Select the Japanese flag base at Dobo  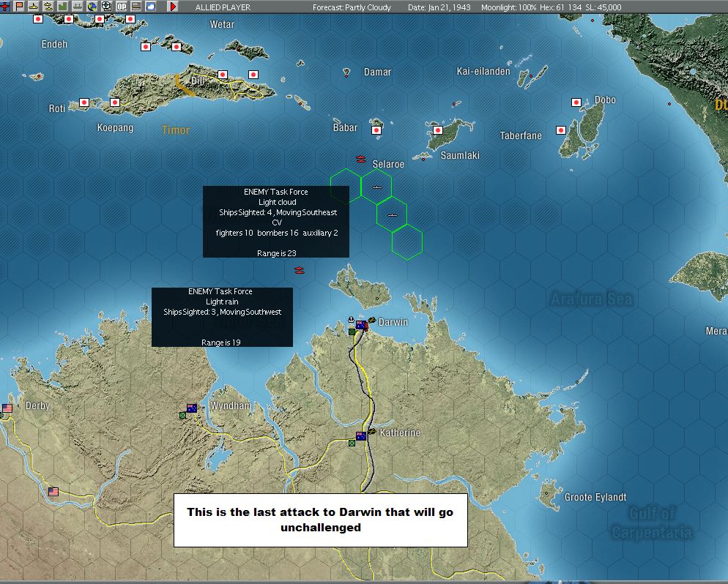click(576, 102)
